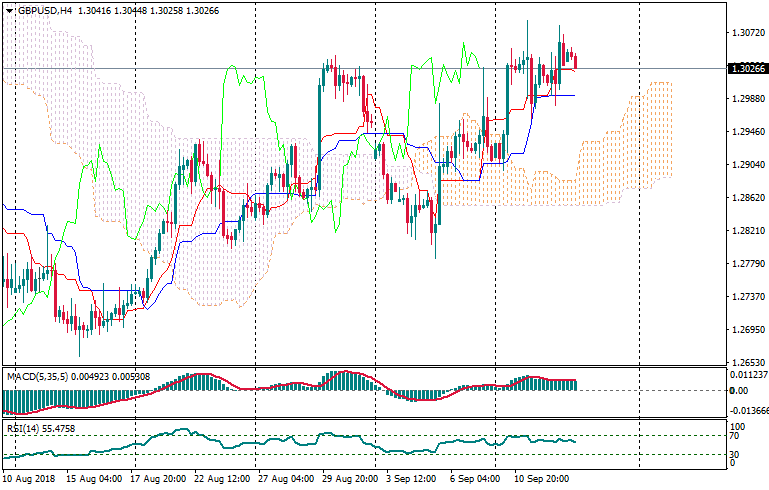Select the current price tag 1.30266
The width and height of the screenshot is (769, 490).
click(x=746, y=68)
